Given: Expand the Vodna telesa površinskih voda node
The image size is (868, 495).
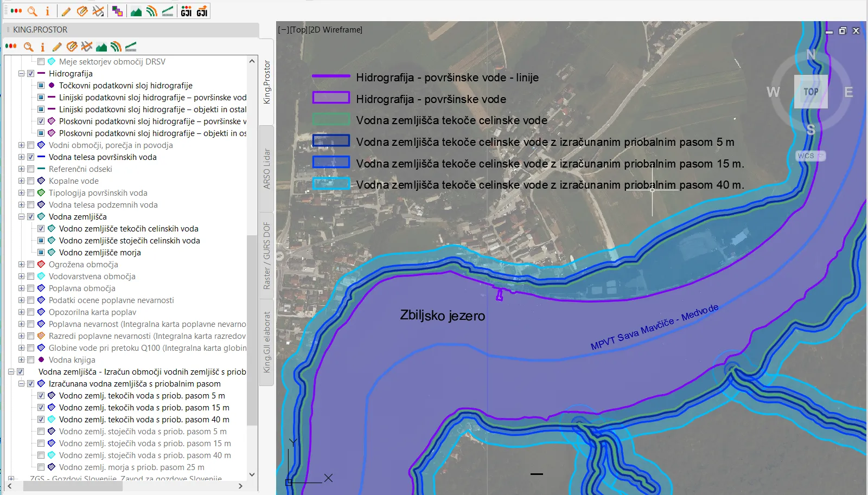Looking at the screenshot, I should pyautogui.click(x=21, y=157).
